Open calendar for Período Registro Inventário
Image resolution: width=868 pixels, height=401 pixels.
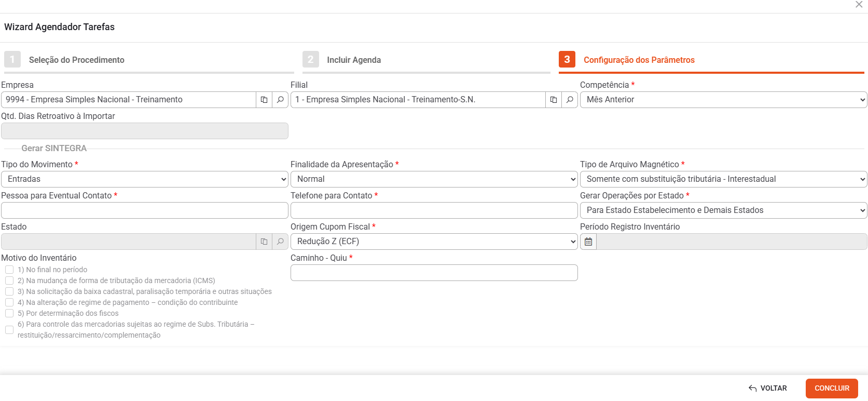click(588, 242)
